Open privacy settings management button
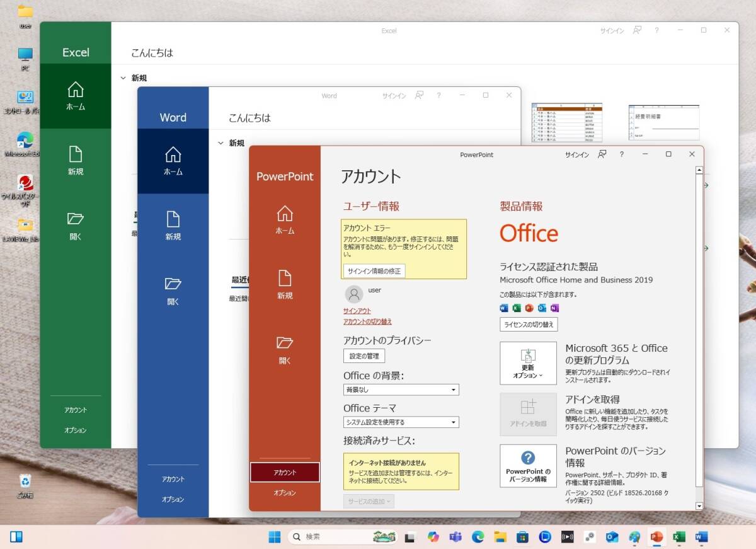 point(364,356)
